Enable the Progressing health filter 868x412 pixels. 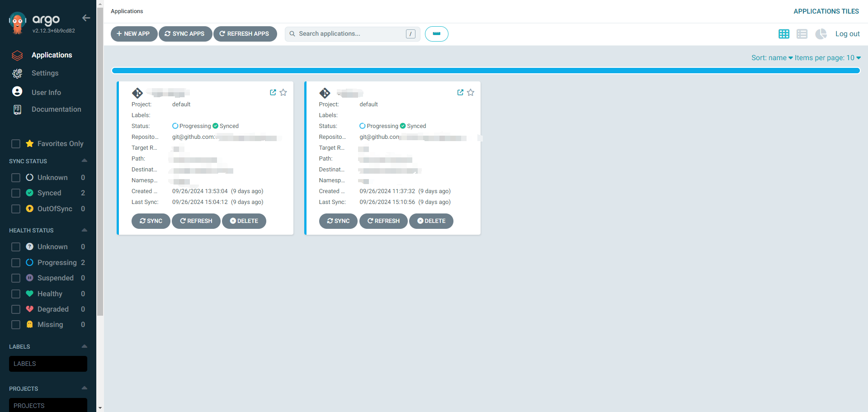click(16, 262)
